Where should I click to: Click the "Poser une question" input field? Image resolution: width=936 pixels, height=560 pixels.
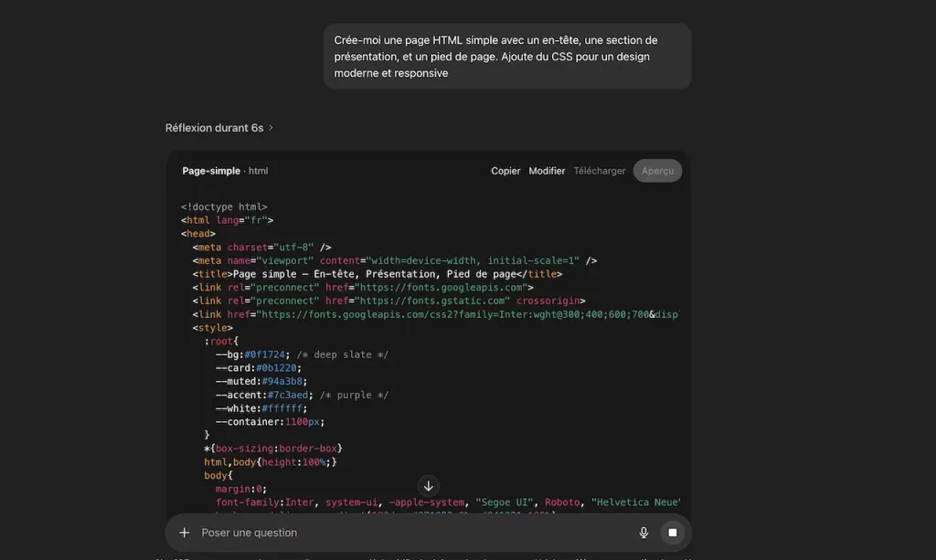pos(249,533)
